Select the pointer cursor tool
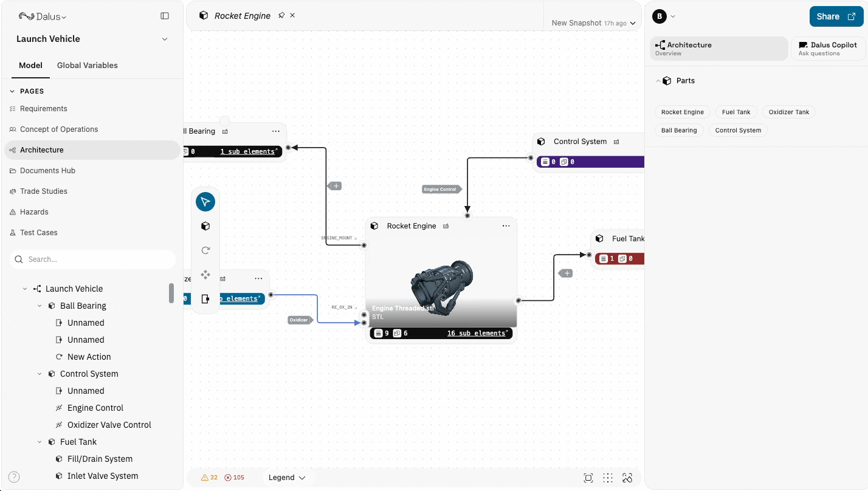 205,202
